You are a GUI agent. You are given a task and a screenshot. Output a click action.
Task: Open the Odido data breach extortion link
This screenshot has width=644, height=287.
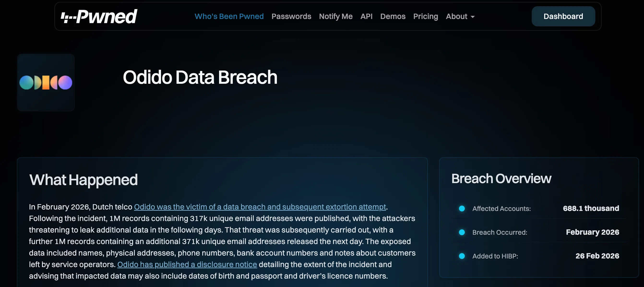click(260, 207)
